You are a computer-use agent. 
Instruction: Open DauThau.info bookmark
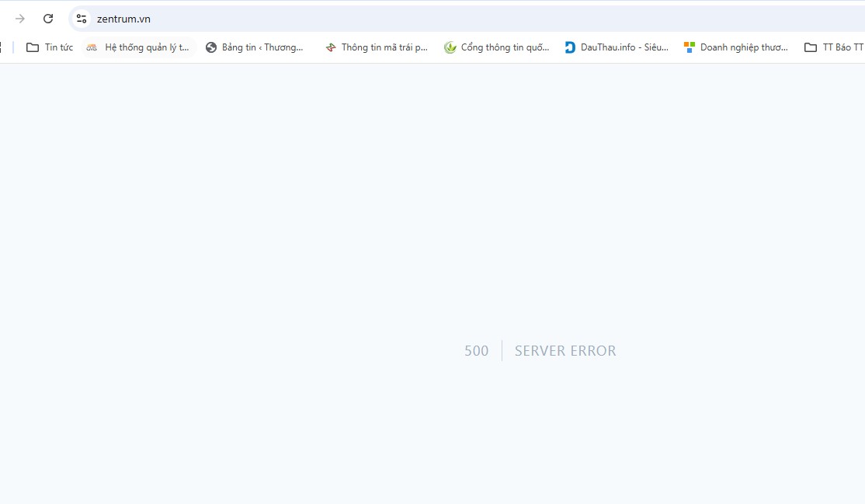tap(617, 47)
